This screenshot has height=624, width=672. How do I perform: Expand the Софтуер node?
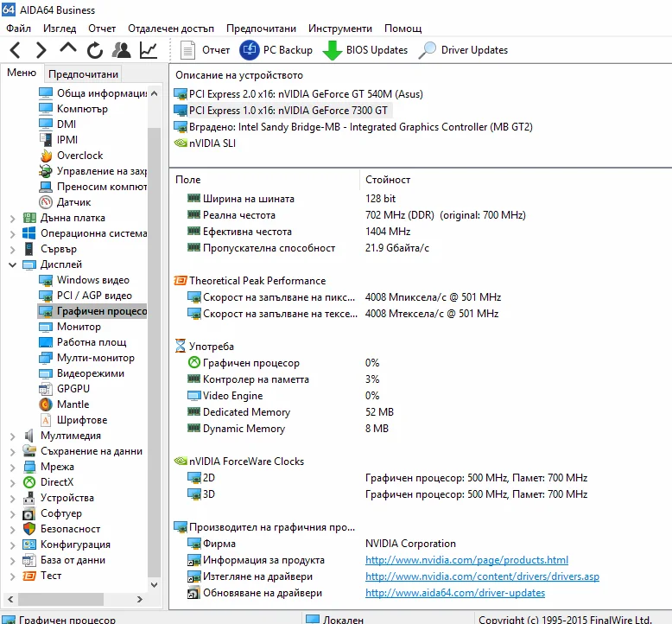tap(12, 514)
